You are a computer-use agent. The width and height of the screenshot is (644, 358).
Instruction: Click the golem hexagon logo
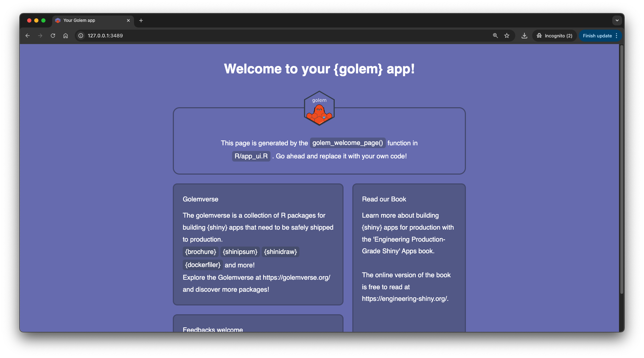click(x=319, y=108)
